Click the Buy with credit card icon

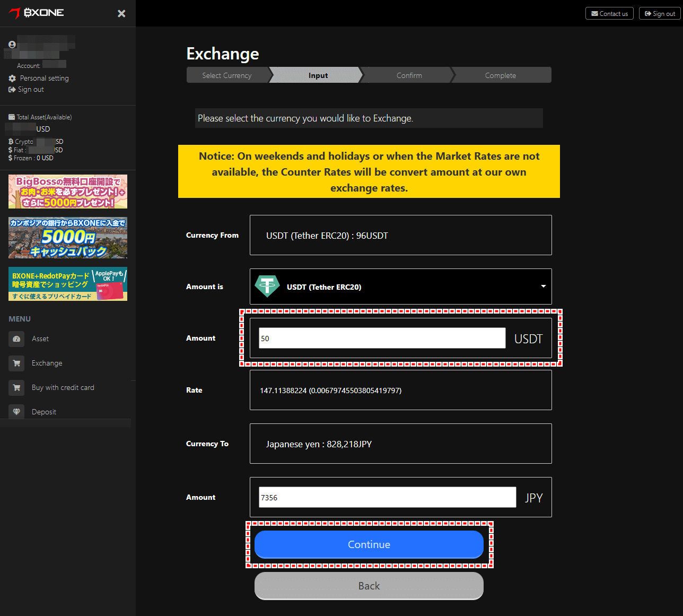16,387
